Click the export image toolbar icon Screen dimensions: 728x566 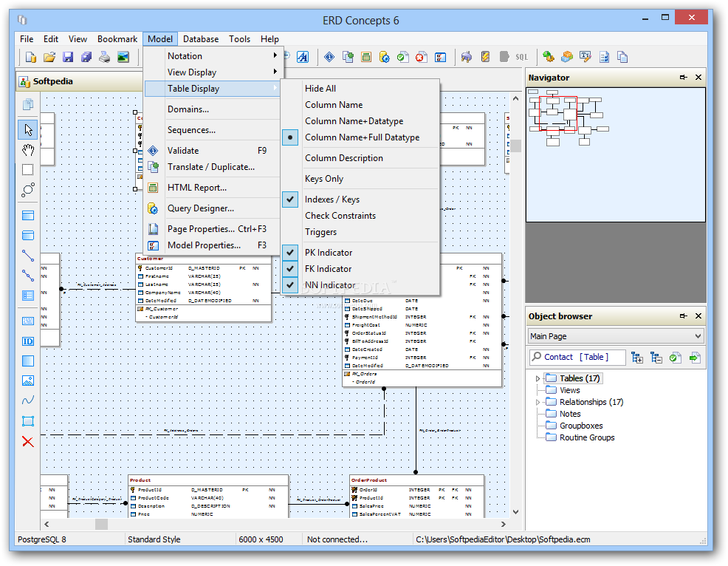[123, 57]
